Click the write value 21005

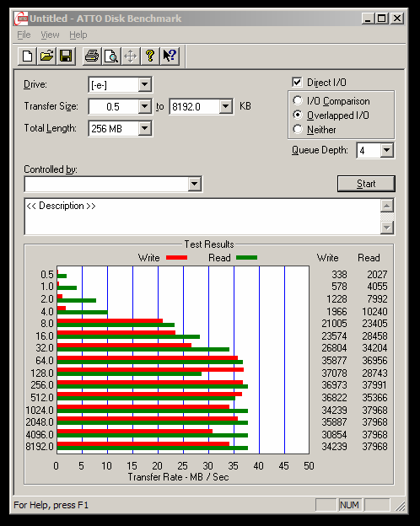(x=334, y=324)
